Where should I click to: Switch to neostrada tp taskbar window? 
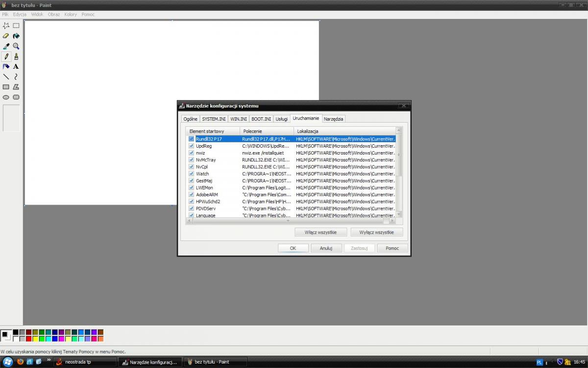point(85,362)
